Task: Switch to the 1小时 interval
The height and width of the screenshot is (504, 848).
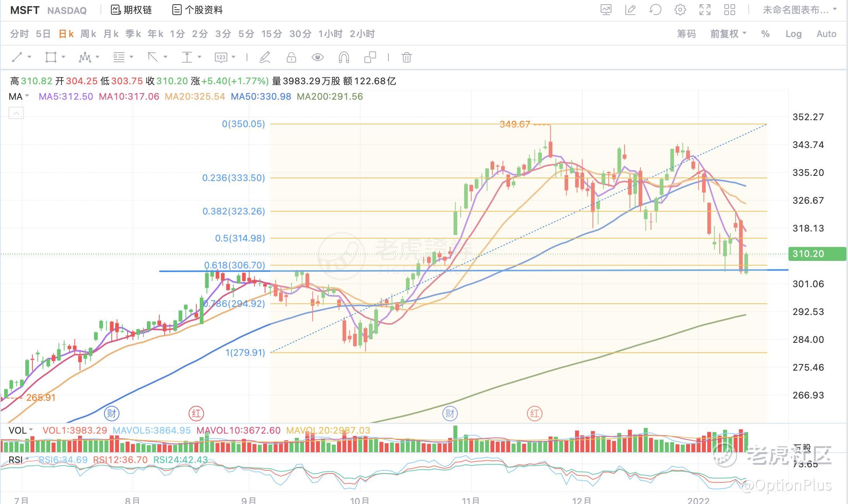Action: (x=330, y=34)
